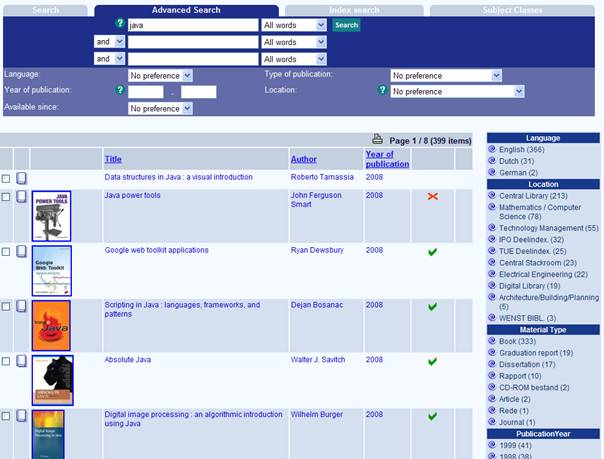Click filter icon beside Digital Library (19)
Screen dimensions: 604x459
tap(492, 285)
